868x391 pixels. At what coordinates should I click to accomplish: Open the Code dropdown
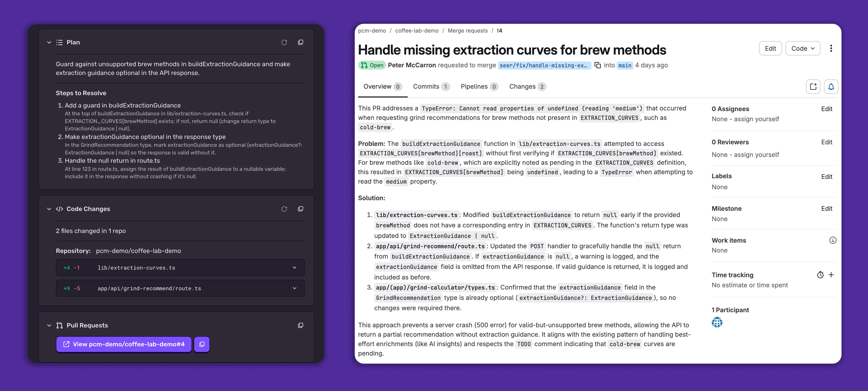click(803, 48)
